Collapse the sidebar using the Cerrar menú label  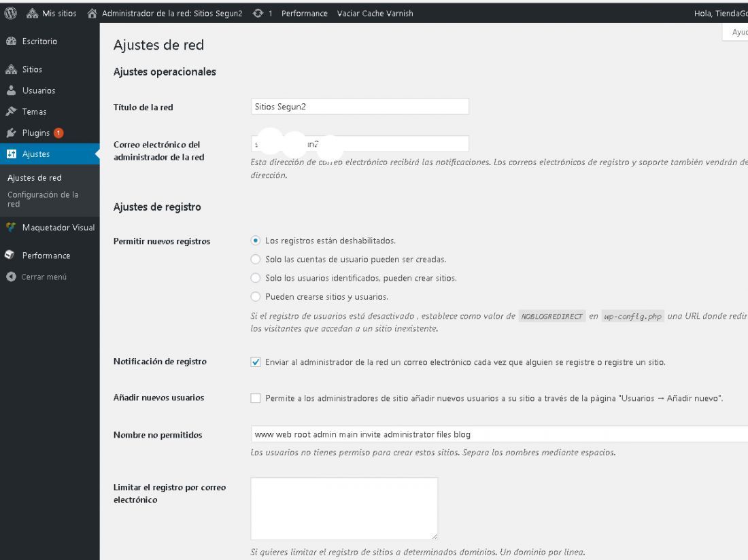pyautogui.click(x=44, y=277)
